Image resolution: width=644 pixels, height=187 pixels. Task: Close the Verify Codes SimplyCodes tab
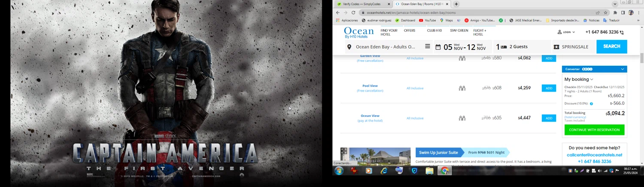pos(389,4)
